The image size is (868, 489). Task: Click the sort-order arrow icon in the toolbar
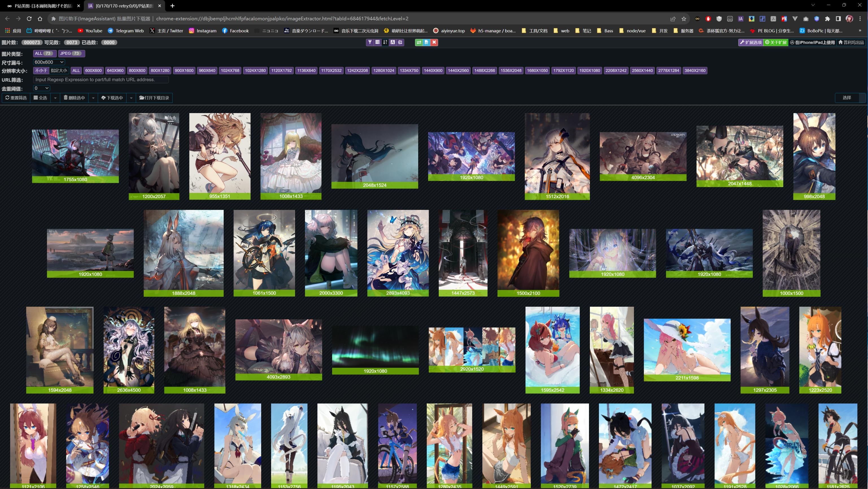385,42
